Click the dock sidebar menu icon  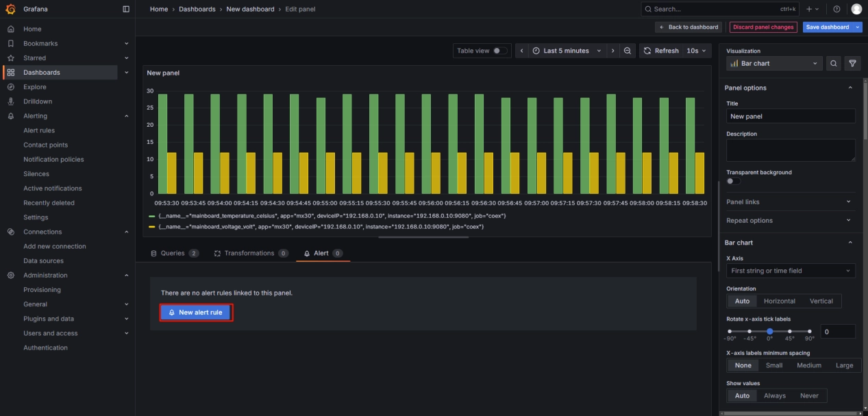pos(125,9)
